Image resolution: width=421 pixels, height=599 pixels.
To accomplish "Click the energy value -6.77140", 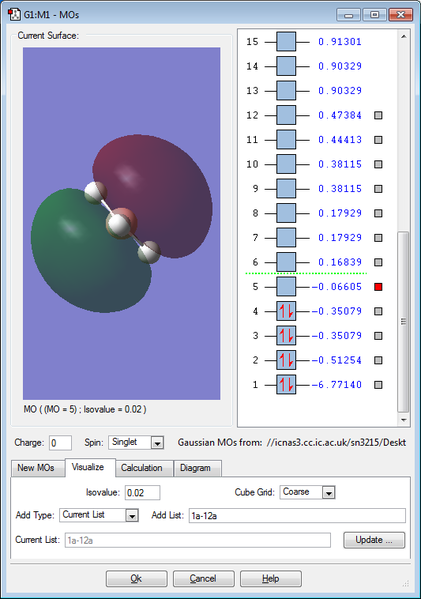I will 336,384.
